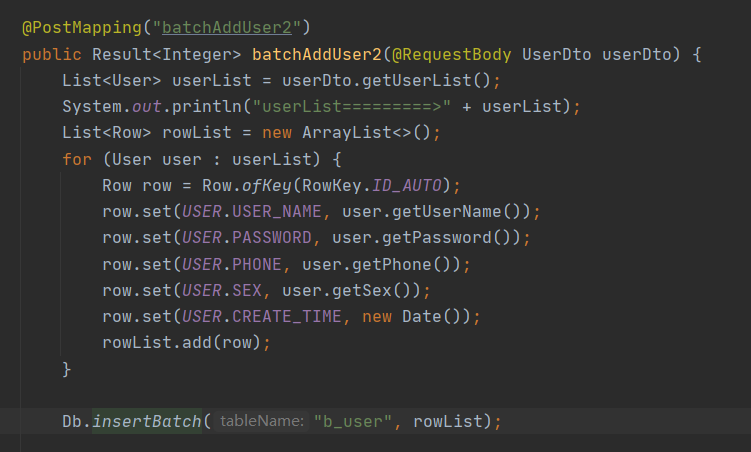Open the batchAddUser2 mapping URL link
This screenshot has height=452, width=751.
[x=227, y=28]
